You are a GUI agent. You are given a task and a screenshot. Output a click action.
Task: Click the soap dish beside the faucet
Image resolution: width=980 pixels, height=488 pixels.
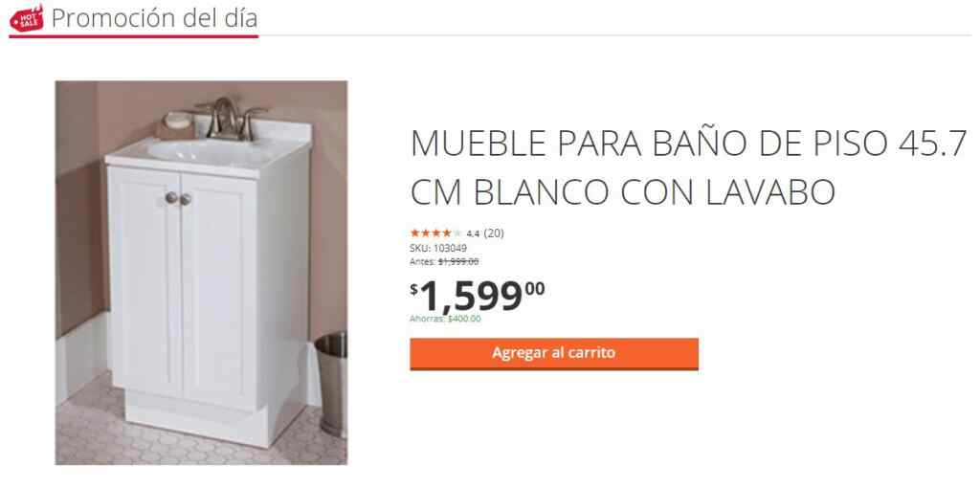(x=176, y=123)
